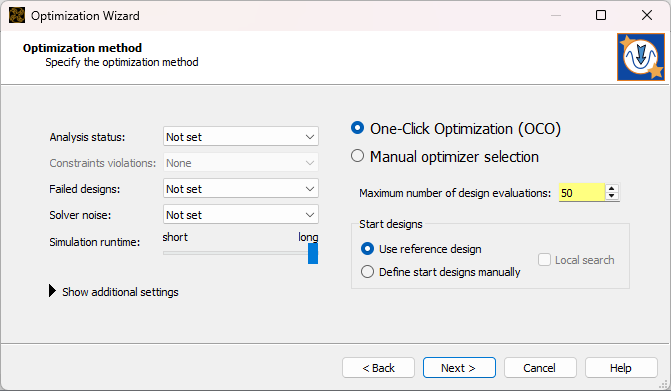671x391 pixels.
Task: Decrease maximum design evaluations with down arrow
Action: (612, 196)
